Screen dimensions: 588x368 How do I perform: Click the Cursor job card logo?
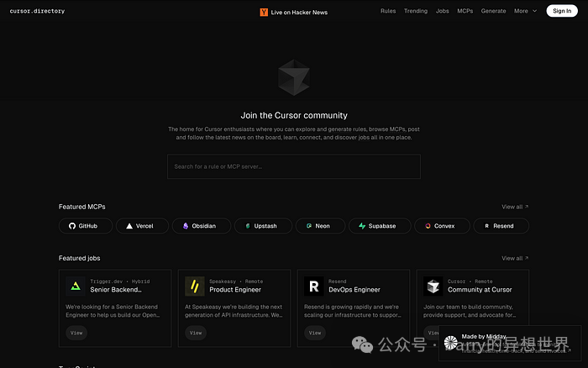click(433, 287)
